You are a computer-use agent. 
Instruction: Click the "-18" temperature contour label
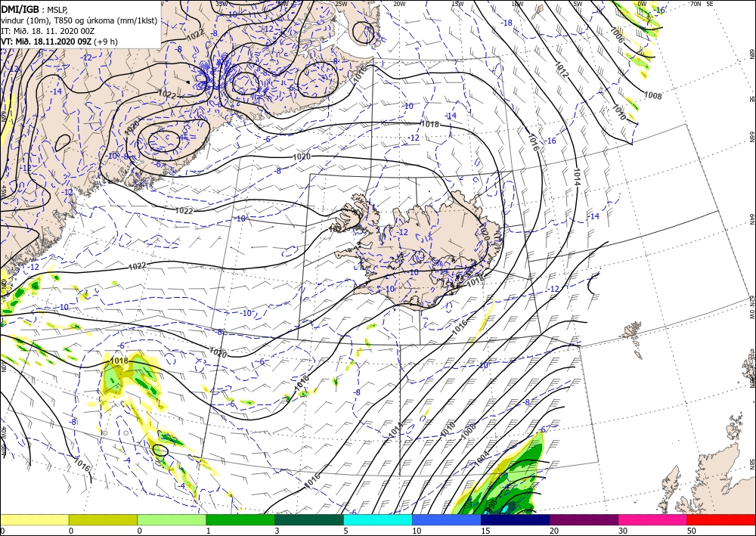[507, 23]
